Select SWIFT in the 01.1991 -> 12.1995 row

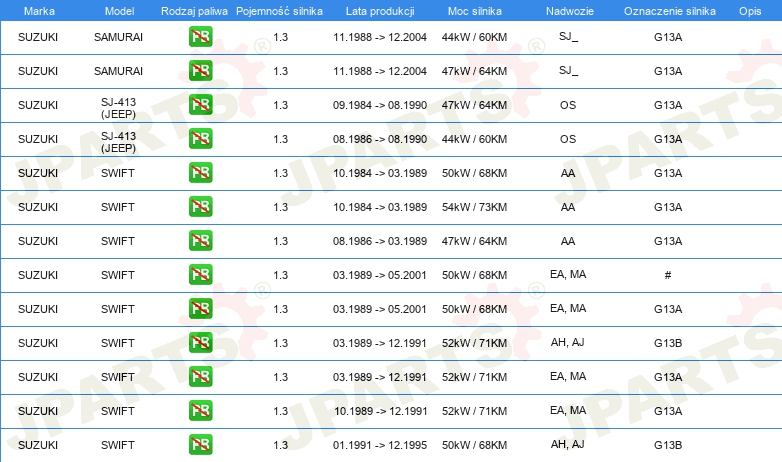pyautogui.click(x=118, y=445)
